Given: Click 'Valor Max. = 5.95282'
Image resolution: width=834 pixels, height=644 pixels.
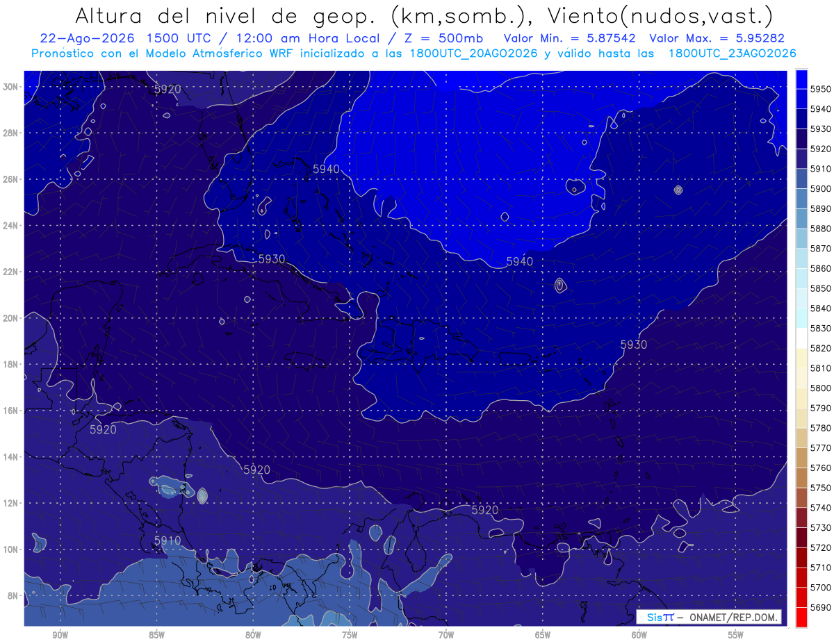Looking at the screenshot, I should (x=718, y=38).
